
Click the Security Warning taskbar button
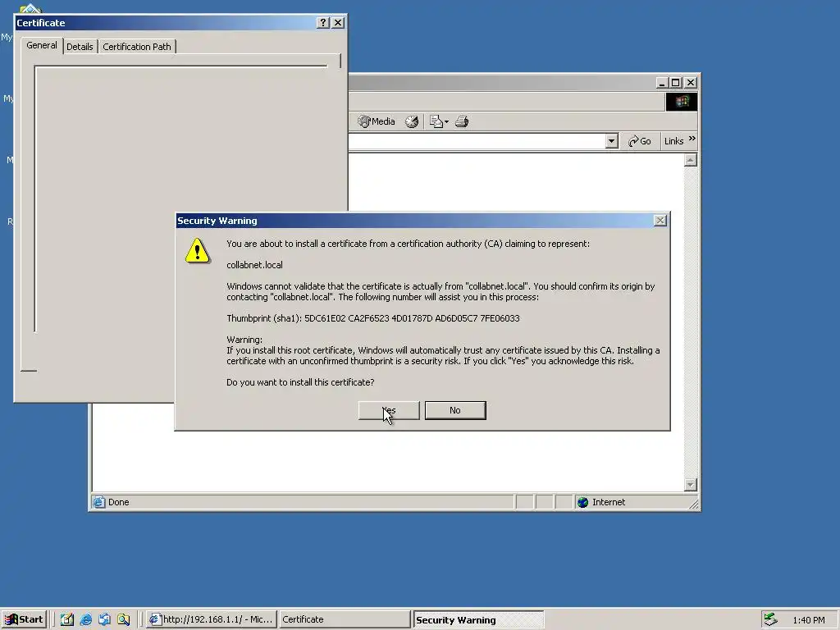478,620
